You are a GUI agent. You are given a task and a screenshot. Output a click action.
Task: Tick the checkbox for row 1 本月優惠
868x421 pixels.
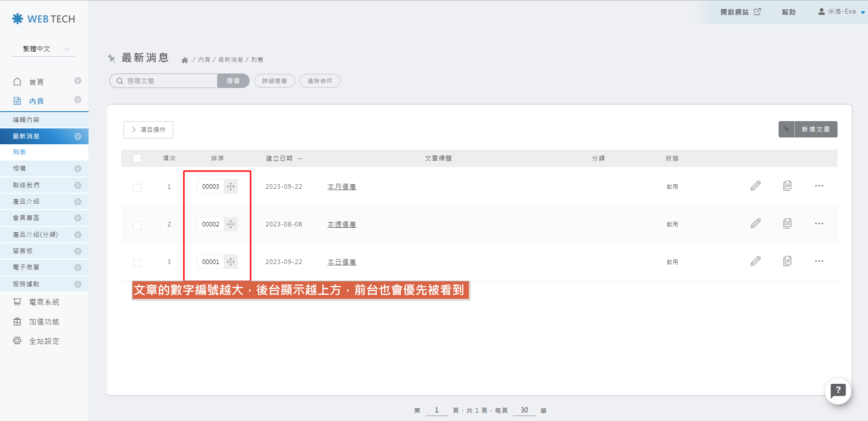point(137,188)
